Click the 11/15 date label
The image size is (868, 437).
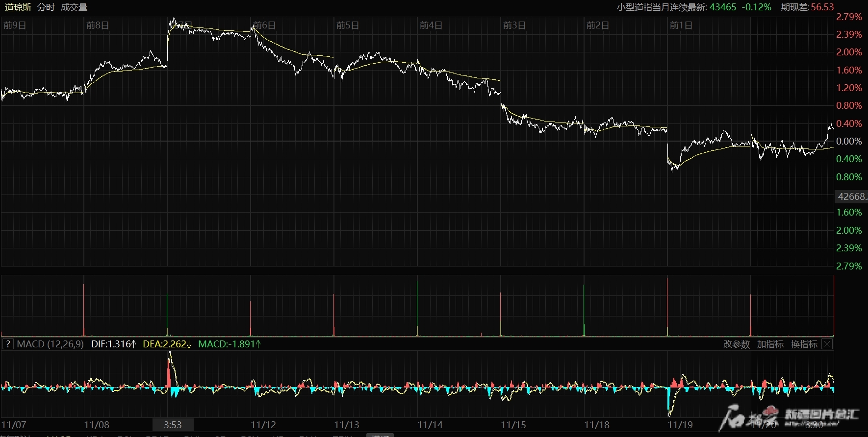pos(513,425)
